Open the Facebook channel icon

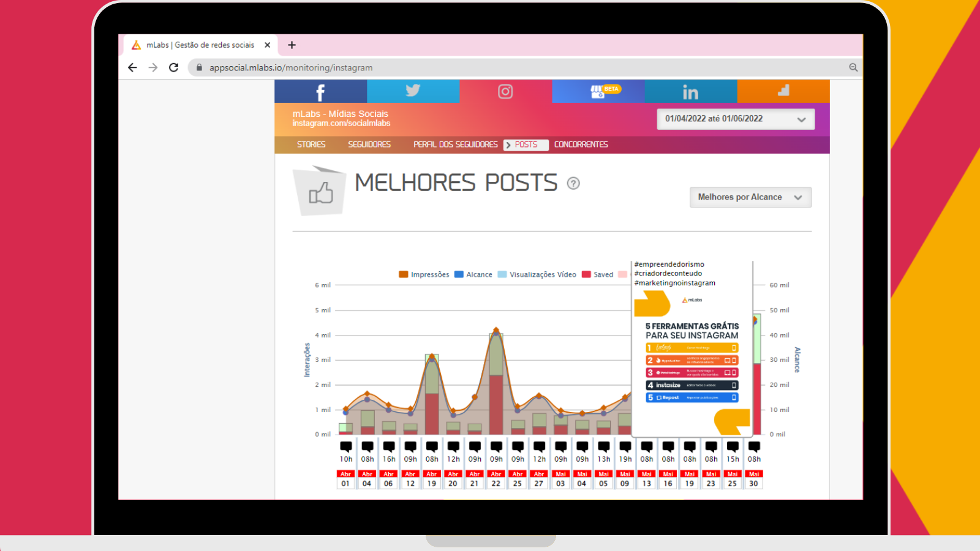[x=320, y=91]
